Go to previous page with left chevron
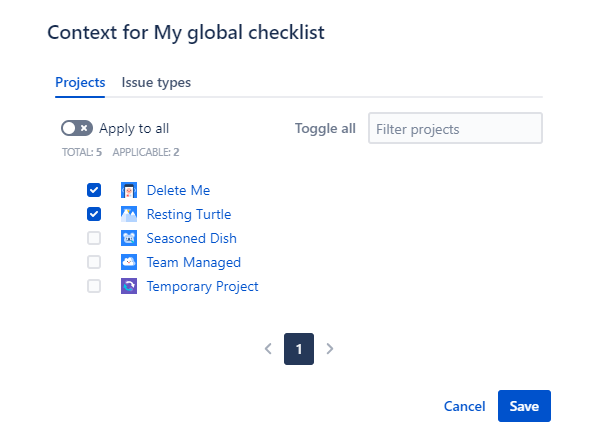 click(x=268, y=349)
